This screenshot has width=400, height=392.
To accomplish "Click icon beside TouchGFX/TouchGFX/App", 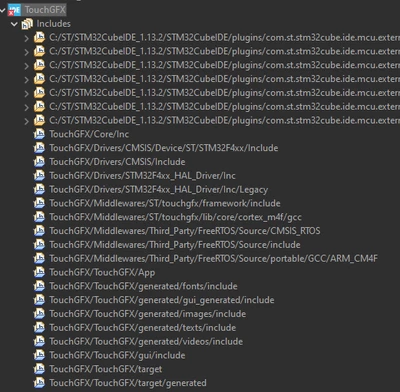I will 39,273.
